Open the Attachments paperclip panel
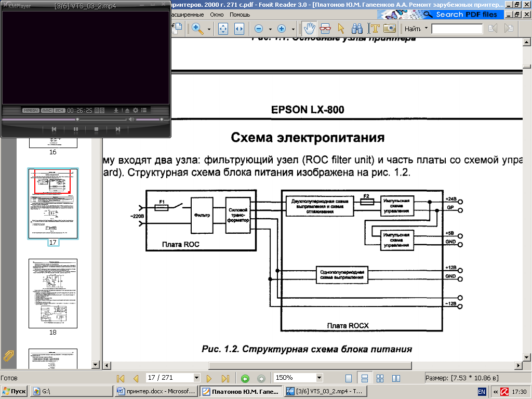 tap(8, 355)
